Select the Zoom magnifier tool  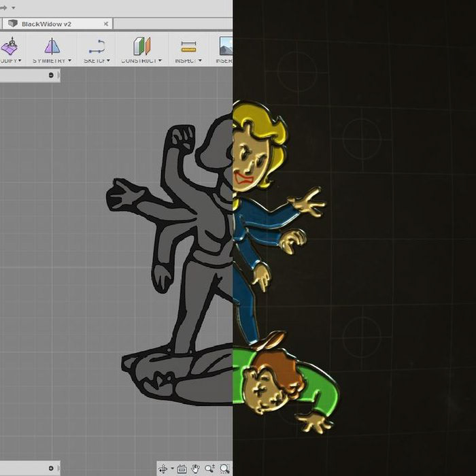click(x=209, y=469)
